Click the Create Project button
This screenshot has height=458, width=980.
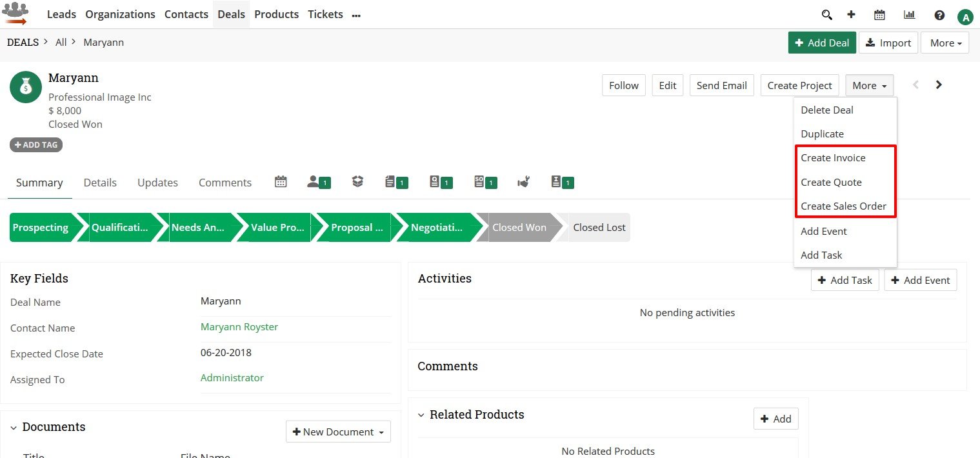coord(800,85)
